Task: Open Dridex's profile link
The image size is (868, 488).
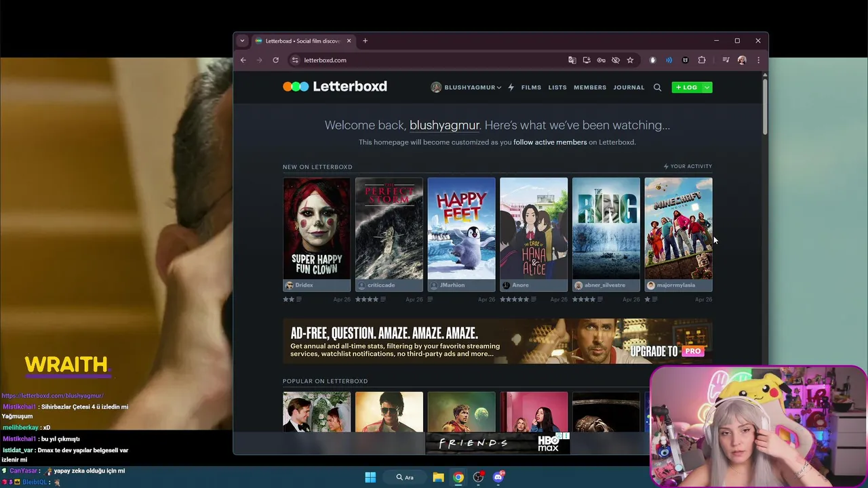Action: pos(304,285)
